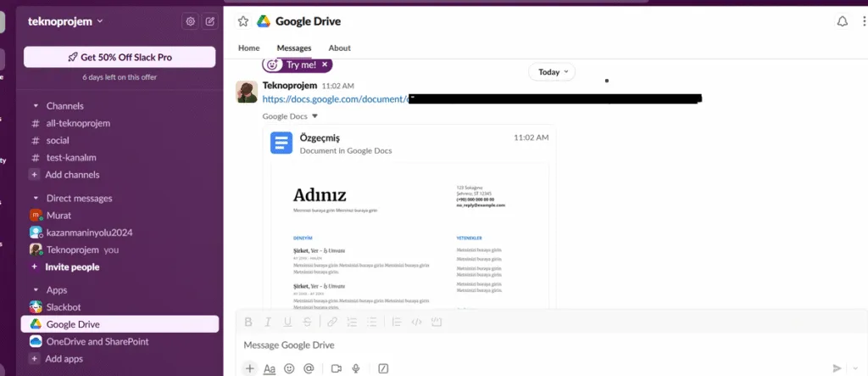Click the 11:02 AM message timestamp
The image size is (868, 376).
pyautogui.click(x=337, y=86)
